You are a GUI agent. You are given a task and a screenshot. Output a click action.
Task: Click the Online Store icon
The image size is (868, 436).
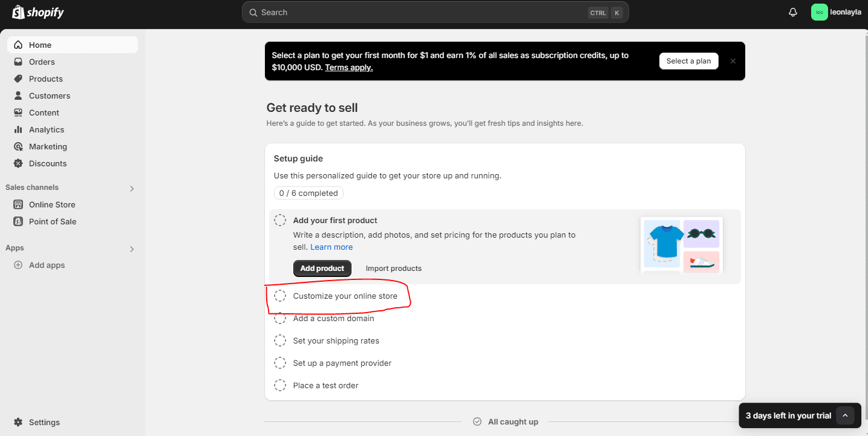[x=18, y=204]
